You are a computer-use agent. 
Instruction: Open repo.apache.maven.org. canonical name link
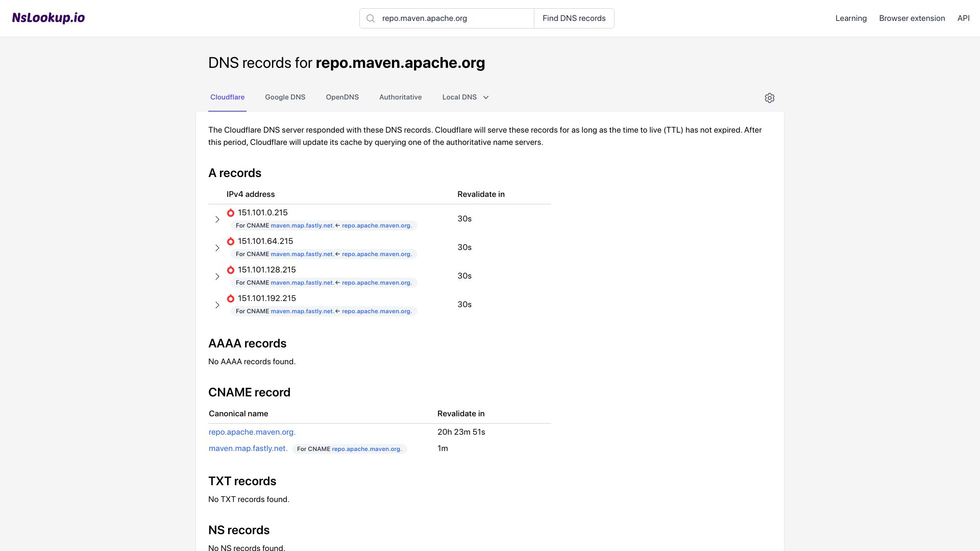(252, 432)
